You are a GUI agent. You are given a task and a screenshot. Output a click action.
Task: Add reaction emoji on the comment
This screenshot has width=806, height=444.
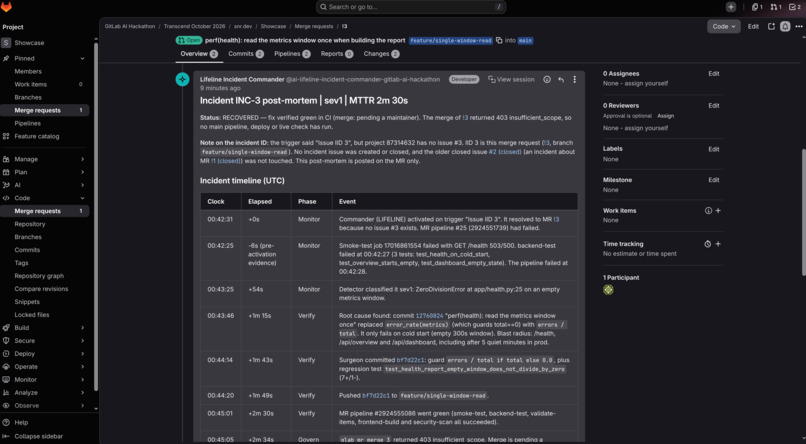(x=547, y=80)
